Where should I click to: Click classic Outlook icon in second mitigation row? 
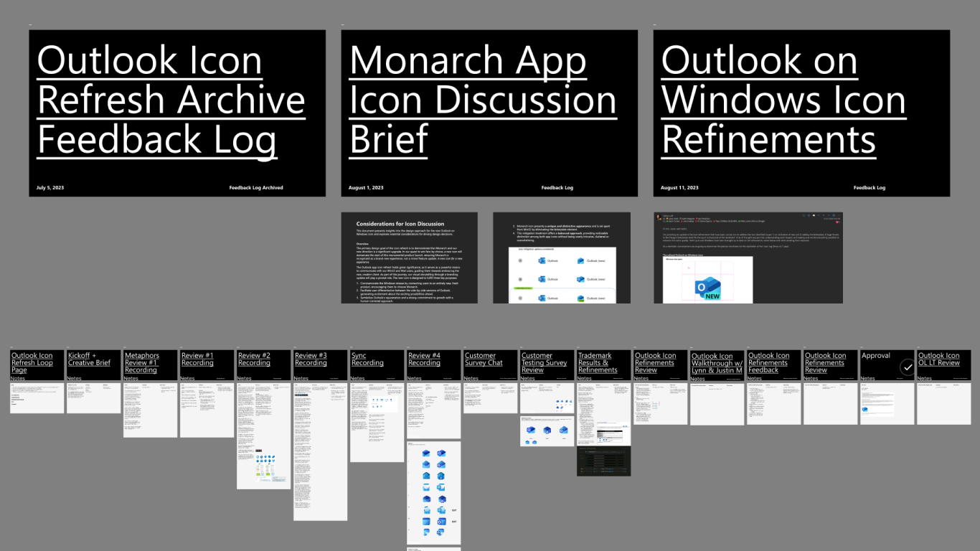(x=542, y=279)
